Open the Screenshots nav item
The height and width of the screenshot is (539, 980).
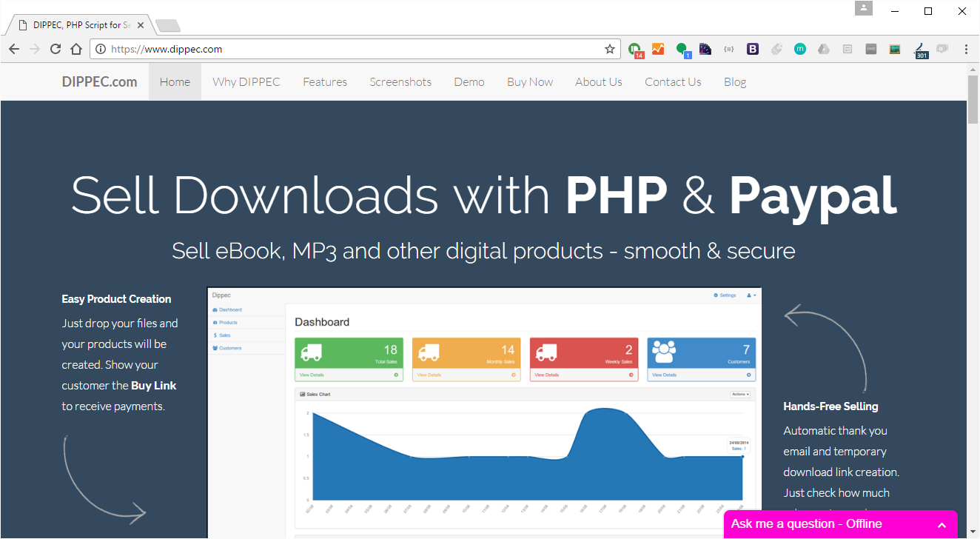[400, 82]
